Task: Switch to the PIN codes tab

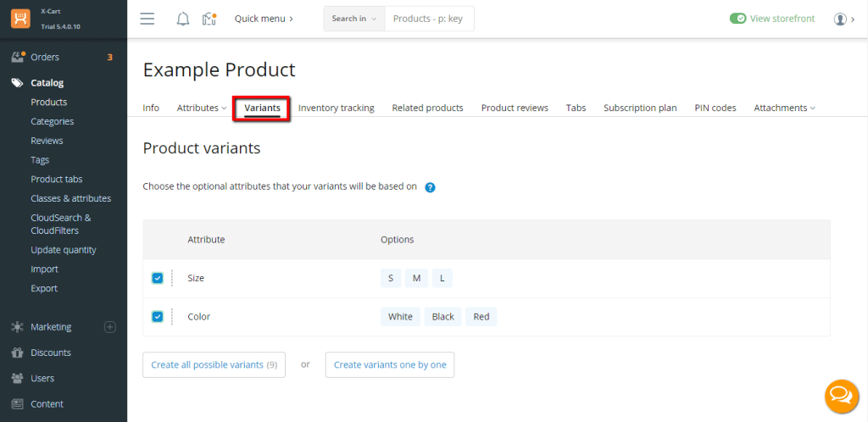Action: [715, 108]
